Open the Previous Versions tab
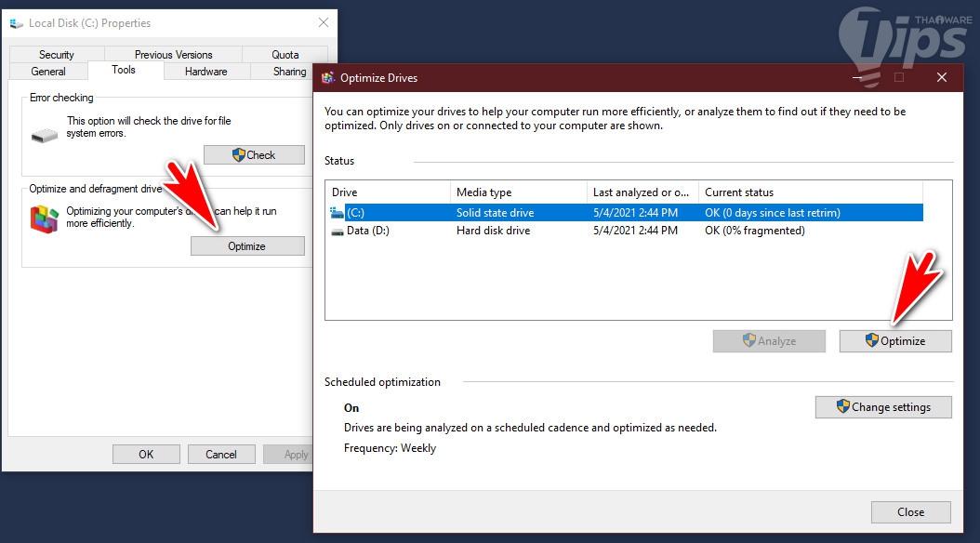 coord(173,55)
